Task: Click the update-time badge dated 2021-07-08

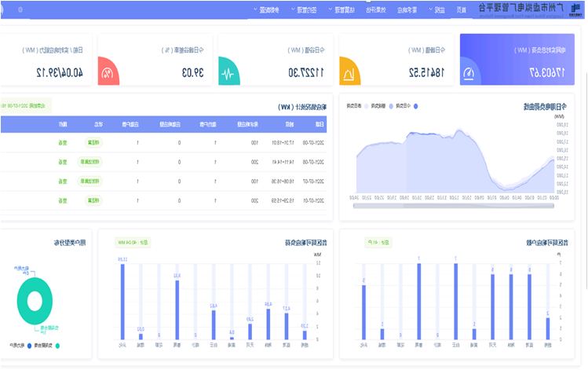Action: (x=24, y=106)
